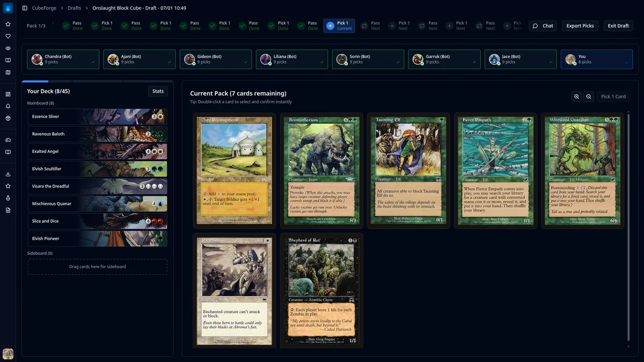Screen dimensions: 644x362
Task: Open the document file icon in sidebar
Action: pyautogui.click(x=8, y=210)
